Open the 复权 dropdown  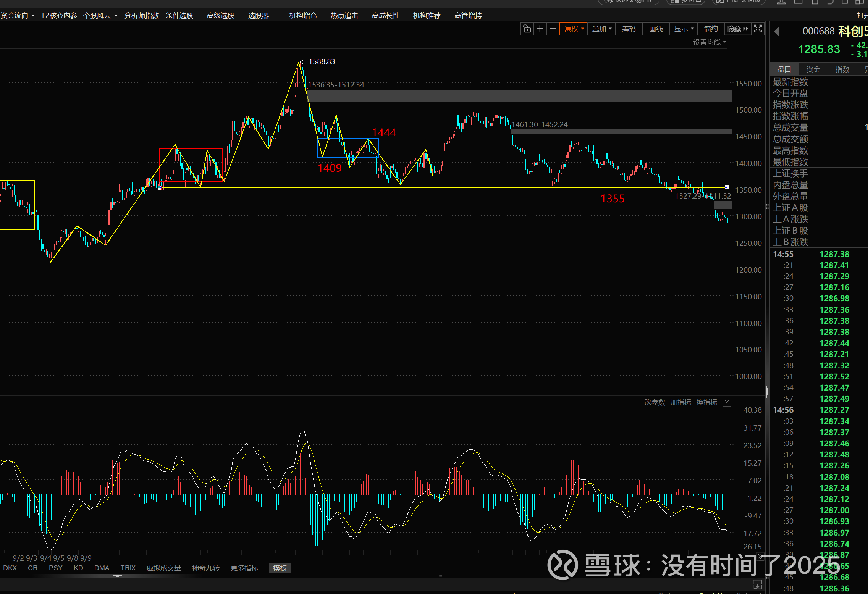tap(574, 29)
